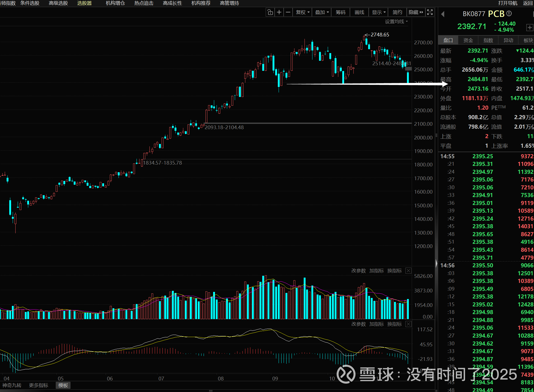This screenshot has width=534, height=392.
Task: Toggle 隐藏 side panel button
Action: coord(416,12)
